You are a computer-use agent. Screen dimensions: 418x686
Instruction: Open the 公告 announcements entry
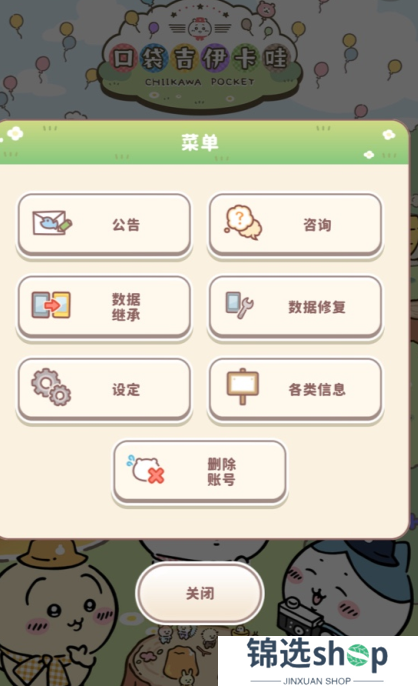click(104, 225)
